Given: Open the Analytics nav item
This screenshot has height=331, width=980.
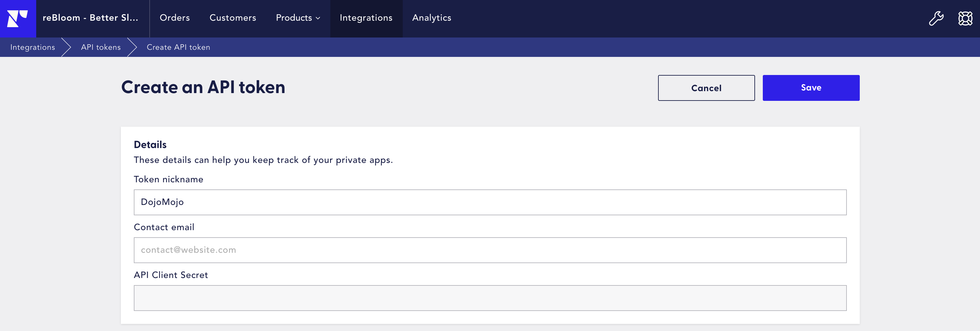Looking at the screenshot, I should tap(432, 18).
